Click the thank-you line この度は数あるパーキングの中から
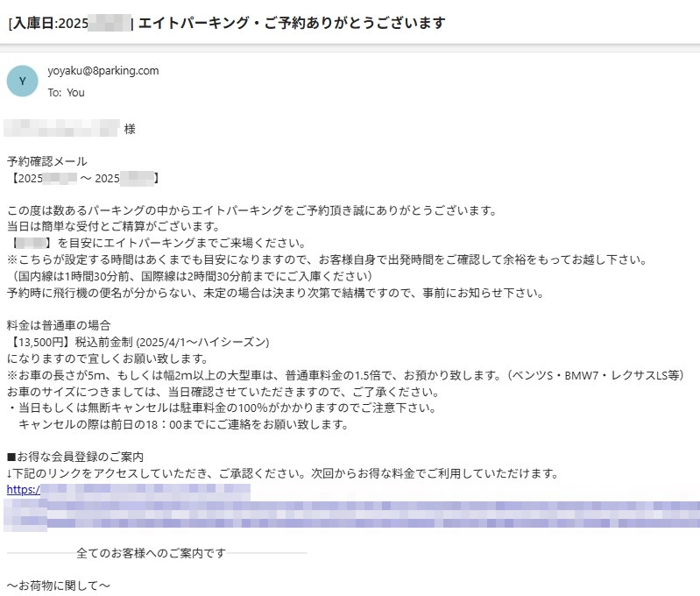This screenshot has width=700, height=596. click(x=252, y=210)
